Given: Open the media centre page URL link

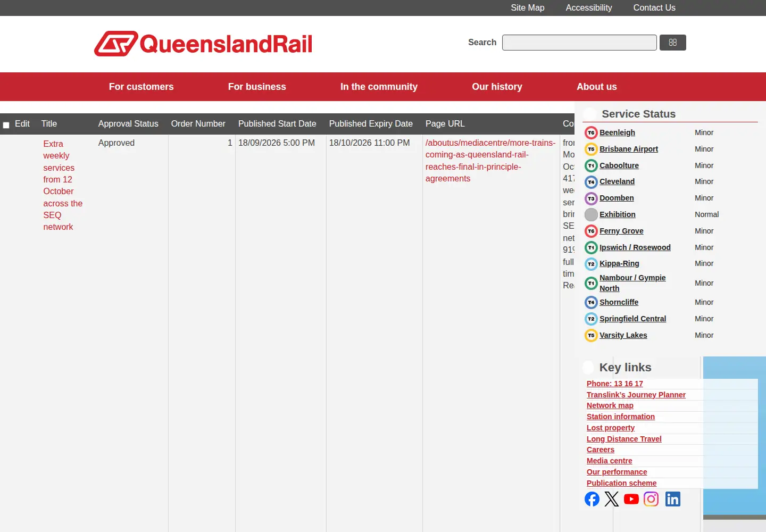Looking at the screenshot, I should 490,161.
